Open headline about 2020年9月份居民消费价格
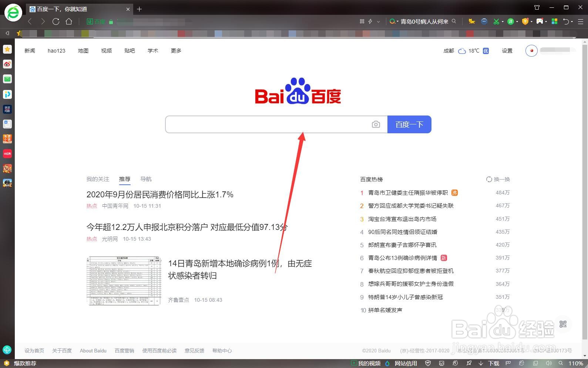This screenshot has height=368, width=588. [x=160, y=194]
